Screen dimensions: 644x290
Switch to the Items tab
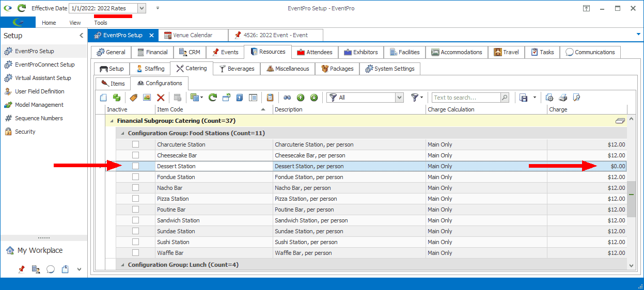tap(113, 83)
